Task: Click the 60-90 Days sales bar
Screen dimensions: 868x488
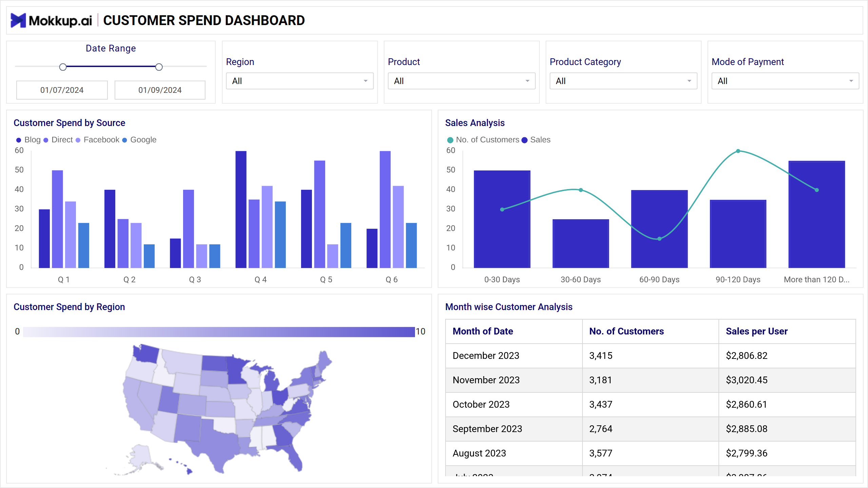Action: point(659,229)
